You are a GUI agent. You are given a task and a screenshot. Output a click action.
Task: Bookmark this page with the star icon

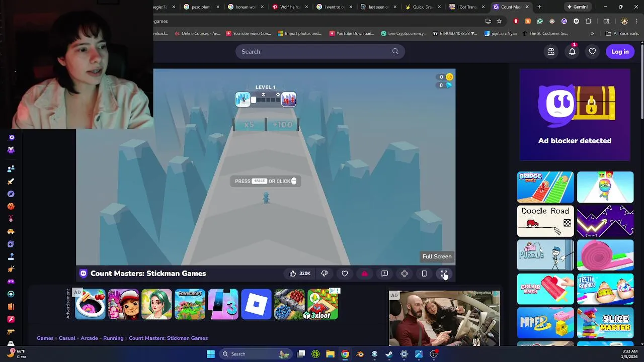499,21
